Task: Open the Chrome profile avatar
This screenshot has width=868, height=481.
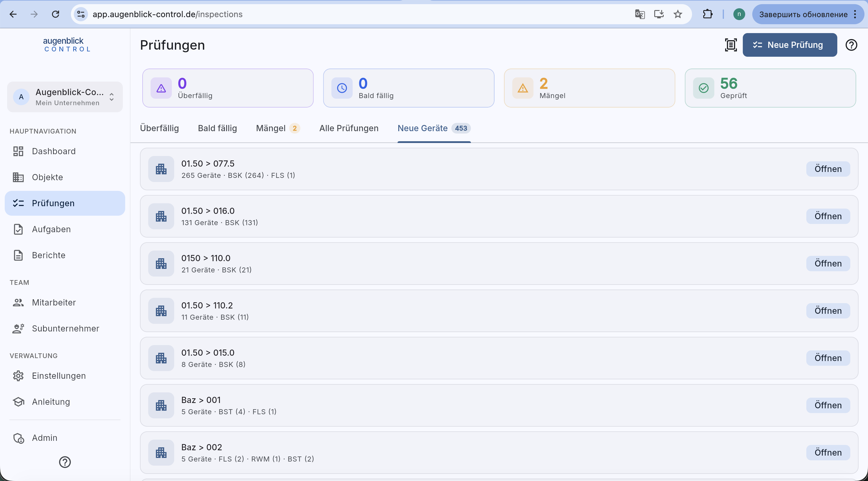Action: pyautogui.click(x=739, y=14)
